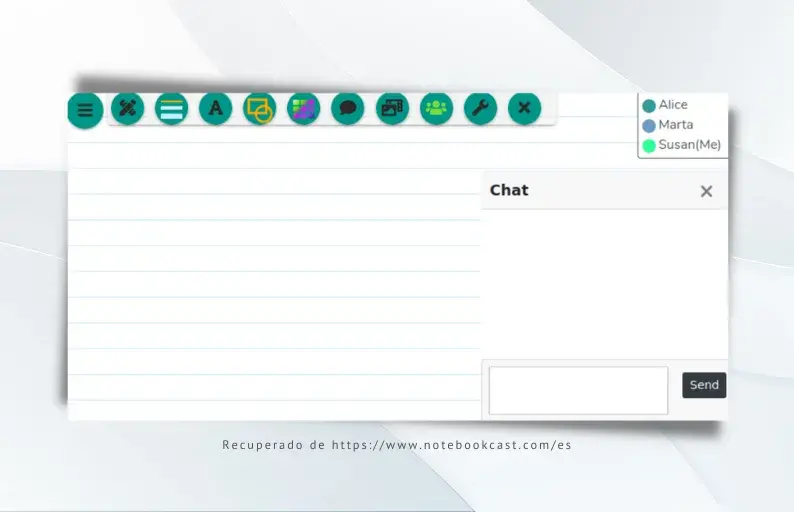This screenshot has width=794, height=512.
Task: Open the background grid pattern tool
Action: click(x=304, y=108)
